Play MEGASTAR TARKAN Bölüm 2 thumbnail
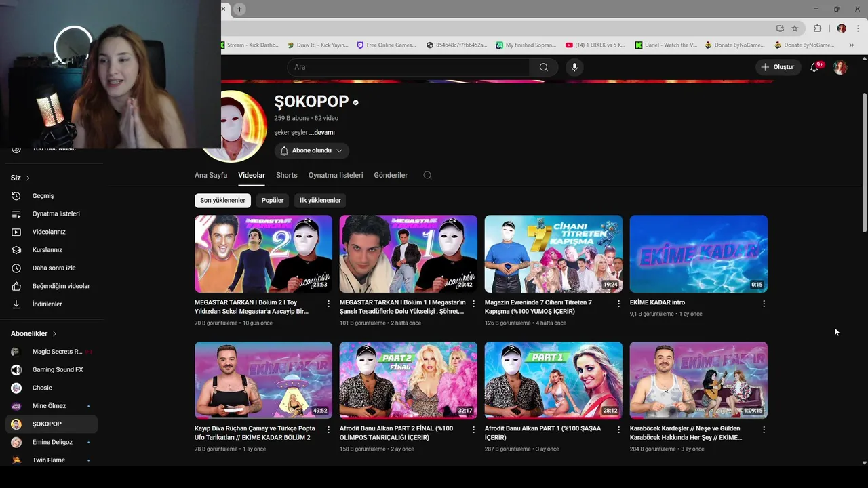Image resolution: width=868 pixels, height=488 pixels. point(263,253)
